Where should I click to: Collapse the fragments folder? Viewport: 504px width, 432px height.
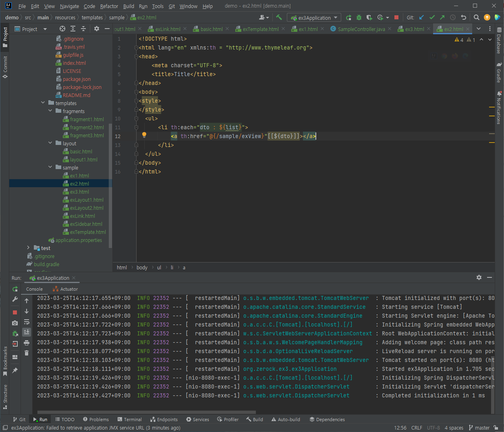pos(50,111)
